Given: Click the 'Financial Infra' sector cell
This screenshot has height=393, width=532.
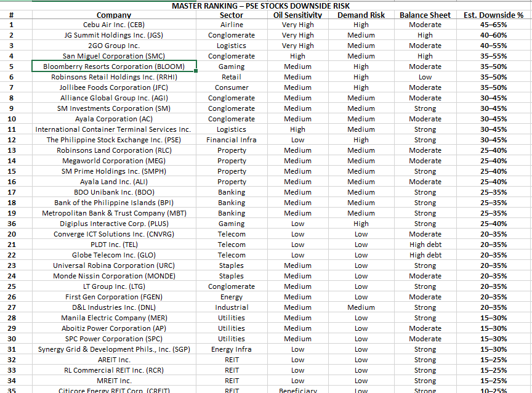Looking at the screenshot, I should [x=232, y=140].
